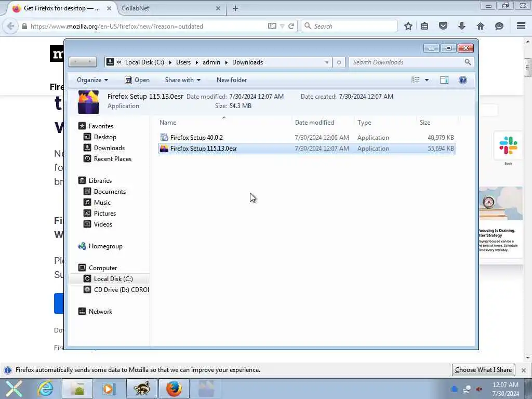Open Desktop under Favorites

coord(105,137)
